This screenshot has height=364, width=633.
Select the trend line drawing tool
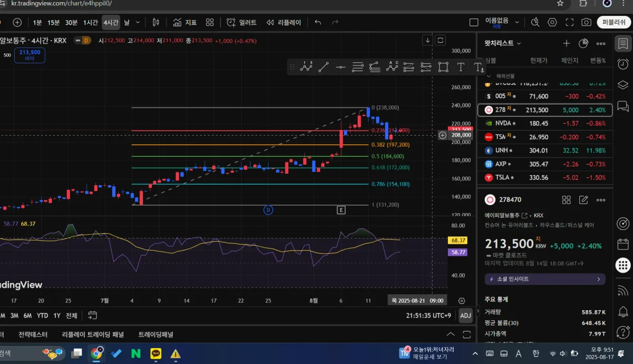323,67
